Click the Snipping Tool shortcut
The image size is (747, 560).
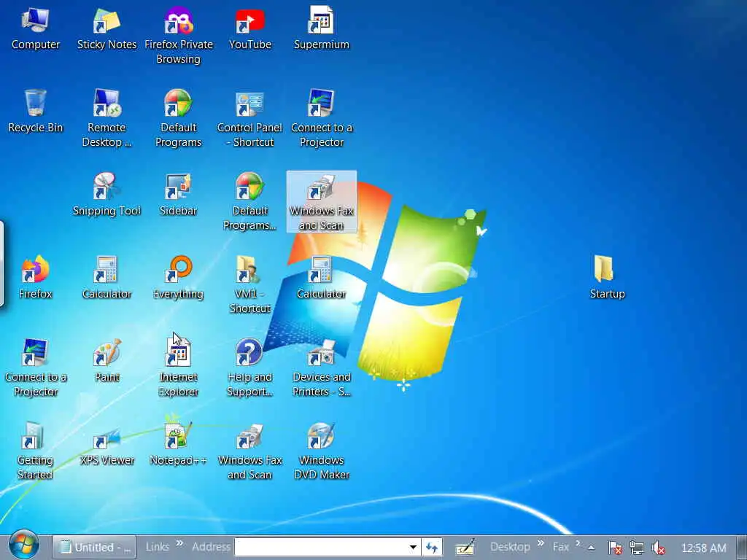coord(107,195)
